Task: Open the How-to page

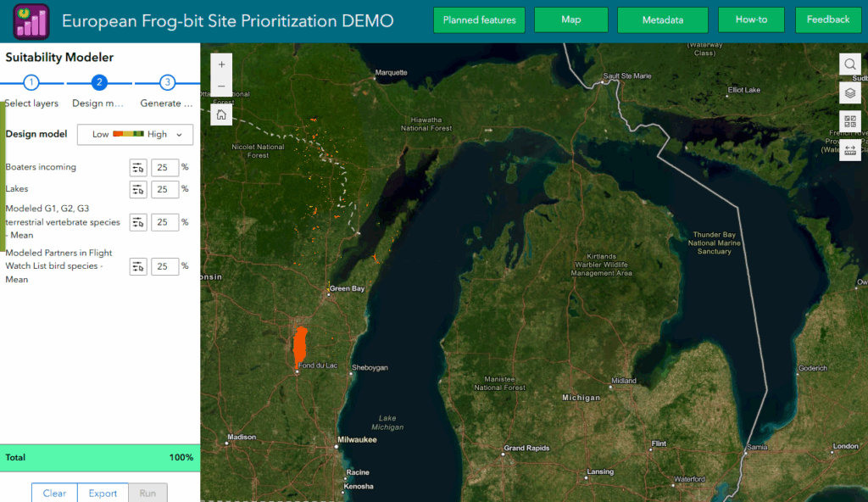Action: 750,20
